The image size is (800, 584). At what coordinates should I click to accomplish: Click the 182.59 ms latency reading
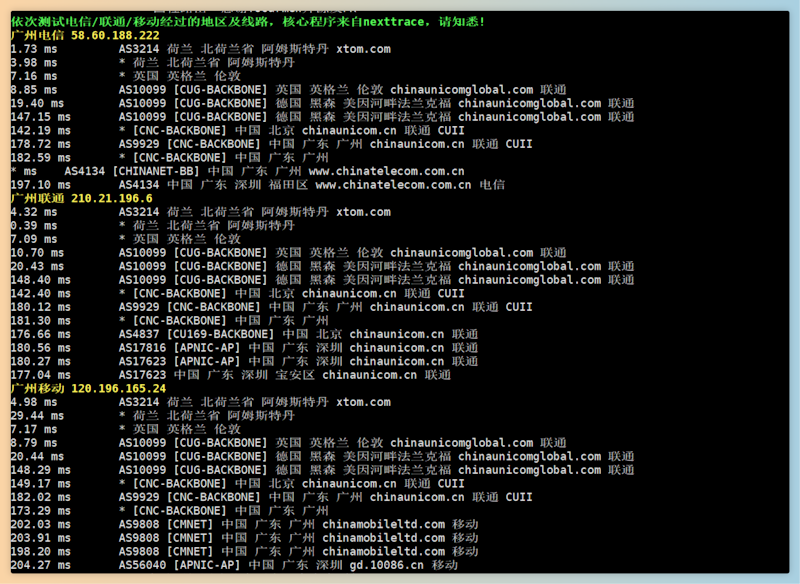point(41,158)
